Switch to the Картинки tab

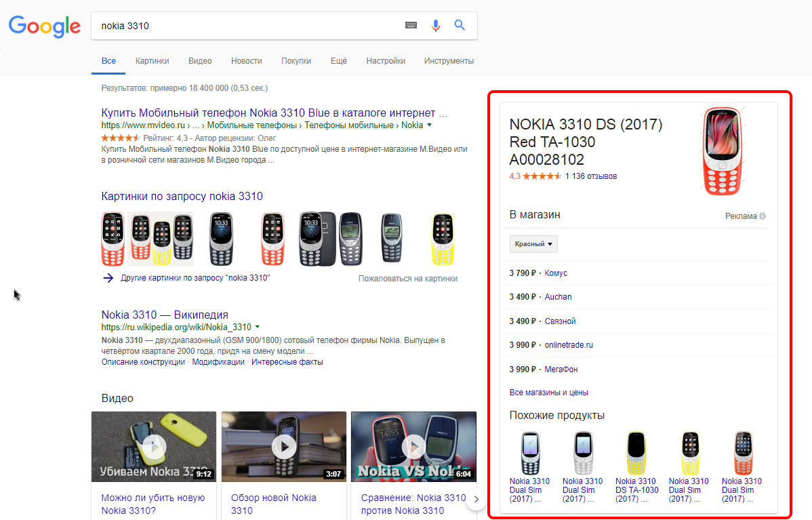[153, 60]
